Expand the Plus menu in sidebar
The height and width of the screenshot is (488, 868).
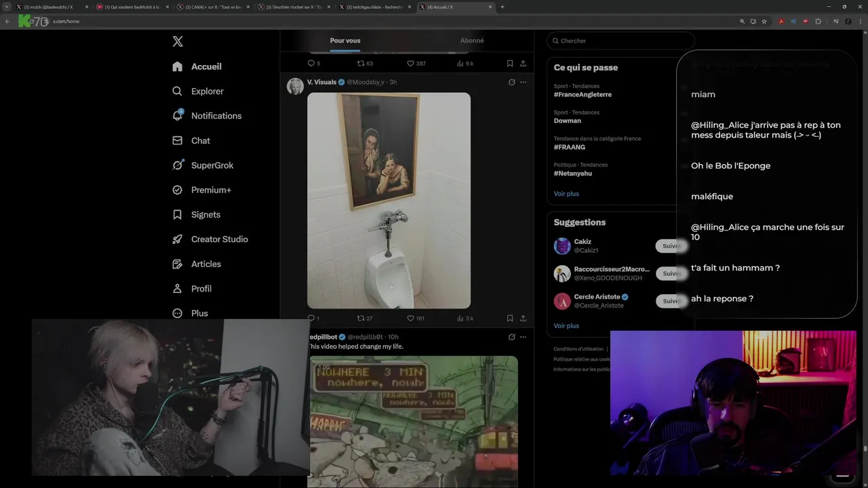[x=190, y=313]
